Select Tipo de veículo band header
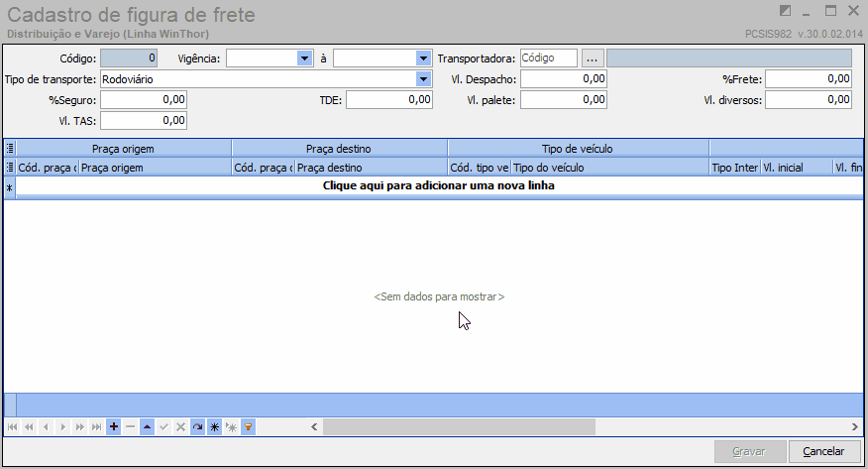 pyautogui.click(x=579, y=149)
